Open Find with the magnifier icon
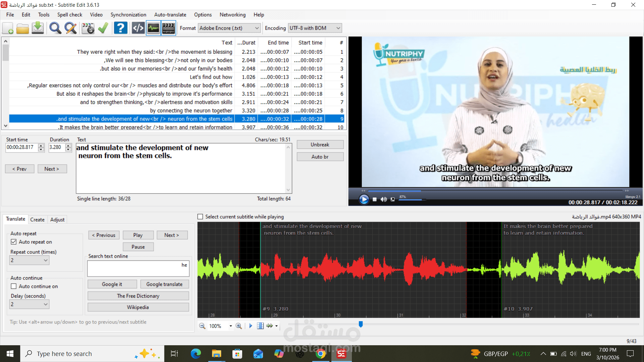Viewport: 644px width, 362px height. tap(55, 28)
